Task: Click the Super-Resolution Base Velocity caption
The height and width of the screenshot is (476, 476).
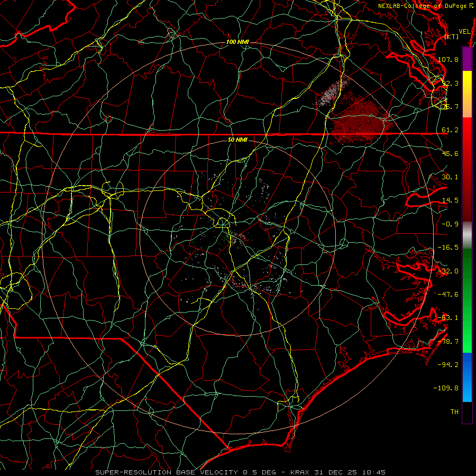Action: pyautogui.click(x=240, y=472)
